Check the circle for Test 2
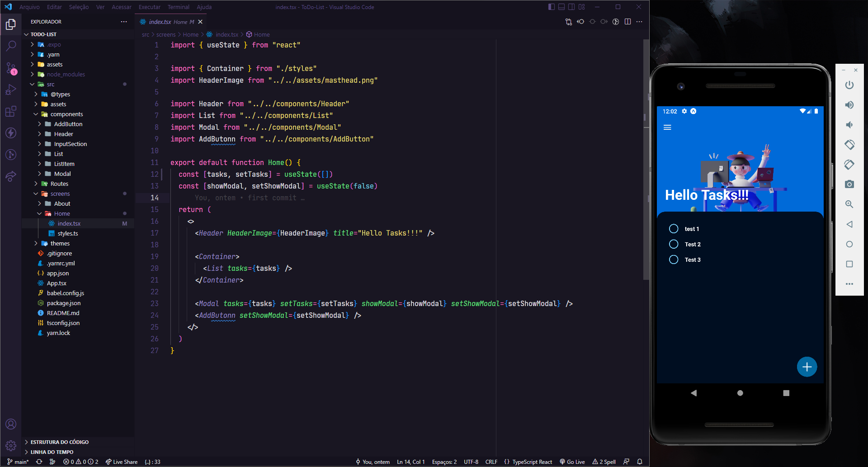 tap(674, 244)
